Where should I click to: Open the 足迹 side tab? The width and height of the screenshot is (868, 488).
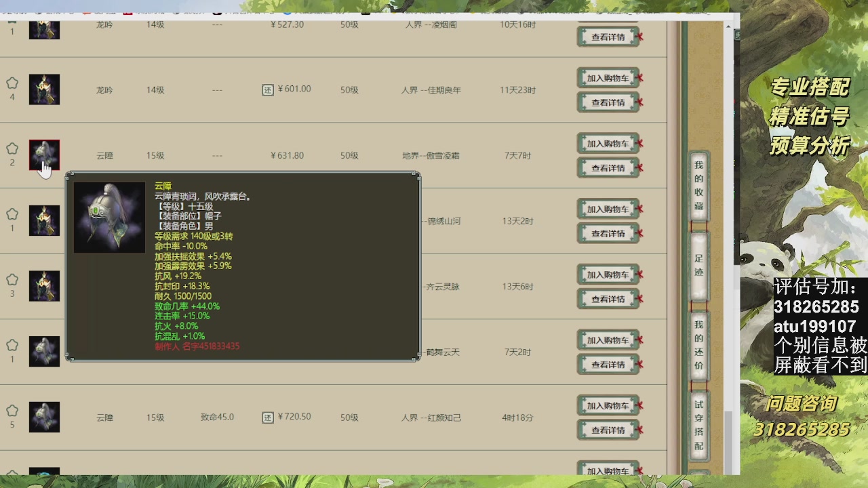point(699,265)
